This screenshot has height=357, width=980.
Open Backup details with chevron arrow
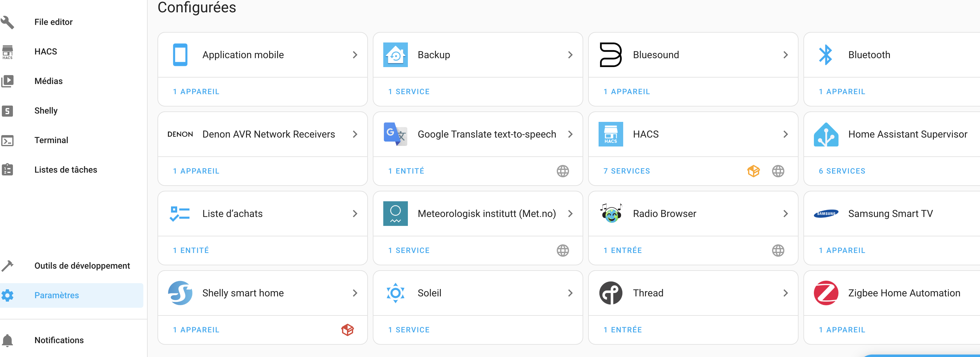point(570,55)
